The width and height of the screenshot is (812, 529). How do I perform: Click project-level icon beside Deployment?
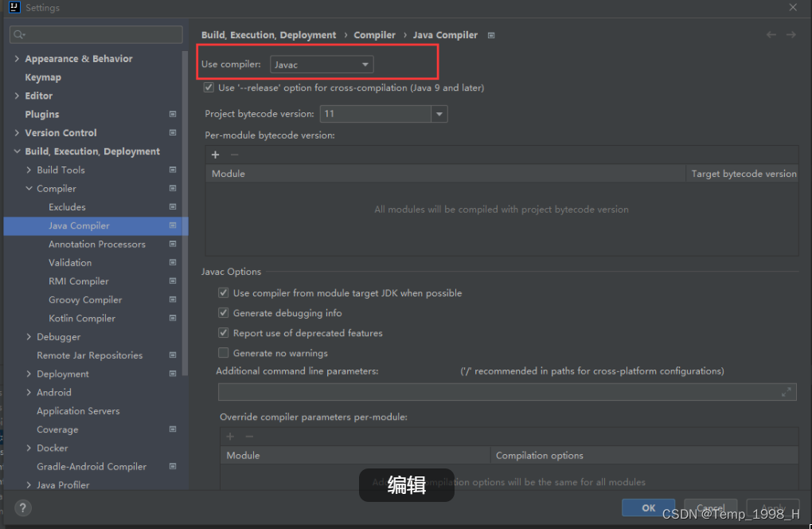pos(173,374)
